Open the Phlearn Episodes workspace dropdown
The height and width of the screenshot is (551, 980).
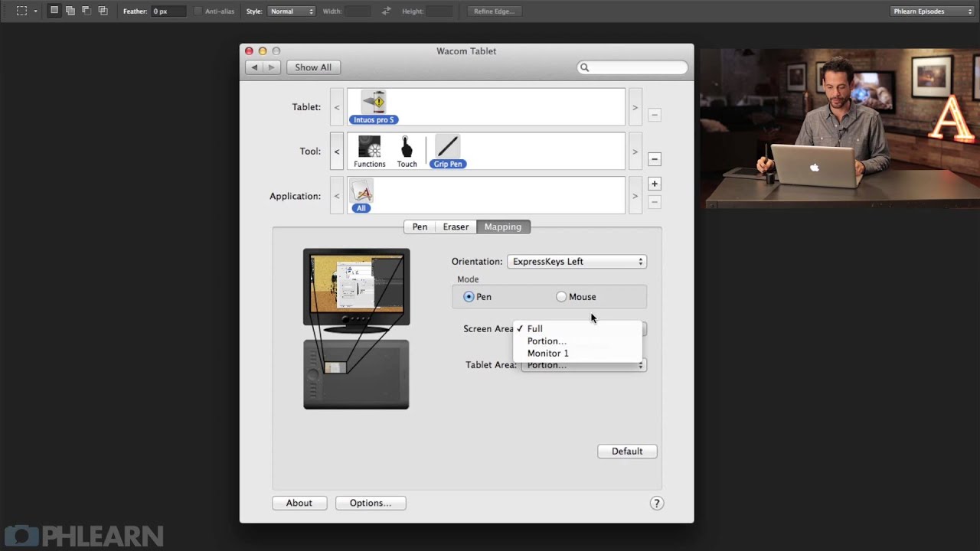pyautogui.click(x=933, y=11)
